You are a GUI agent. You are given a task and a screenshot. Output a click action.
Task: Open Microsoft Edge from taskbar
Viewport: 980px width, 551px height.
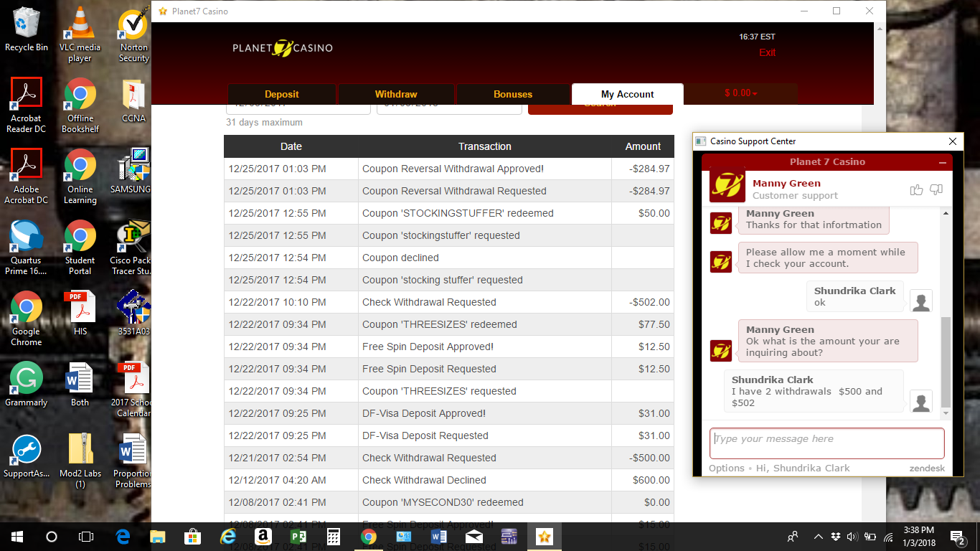point(123,536)
